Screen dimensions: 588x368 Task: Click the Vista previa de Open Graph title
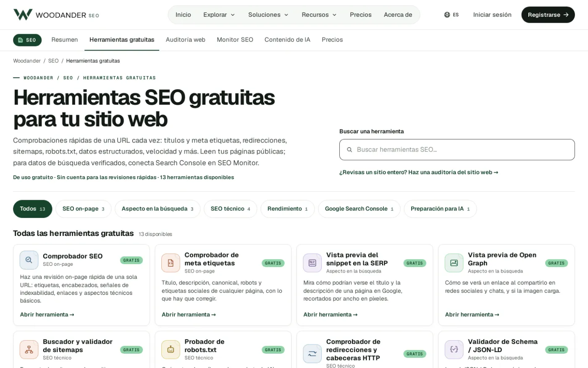click(x=502, y=259)
